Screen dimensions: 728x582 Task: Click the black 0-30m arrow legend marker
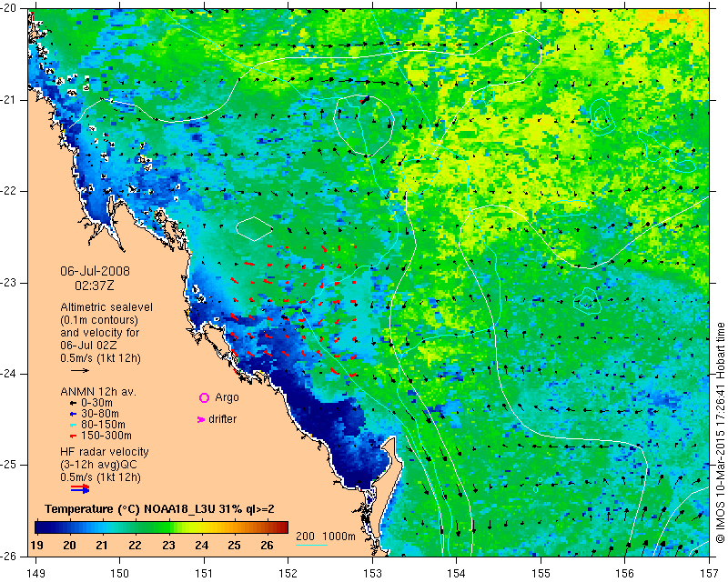74,403
